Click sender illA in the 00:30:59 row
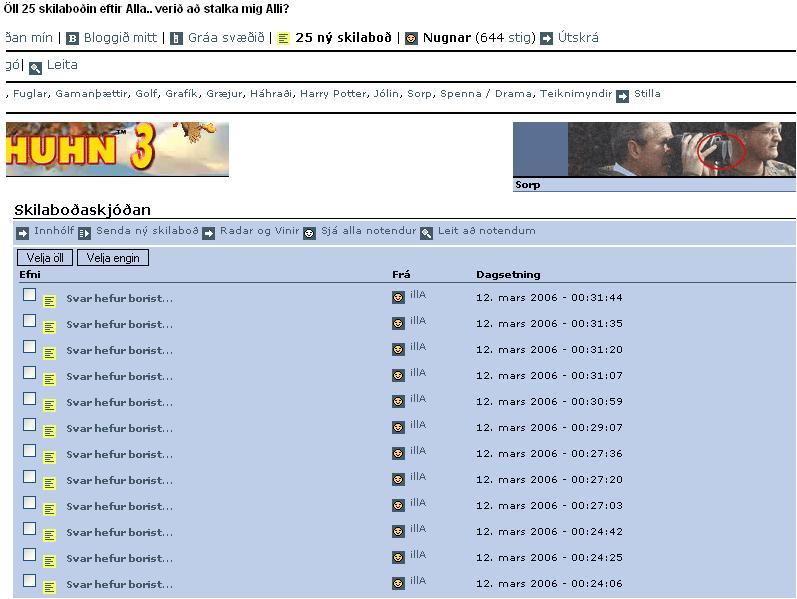Viewport: 797px width, 599px height. pos(418,399)
